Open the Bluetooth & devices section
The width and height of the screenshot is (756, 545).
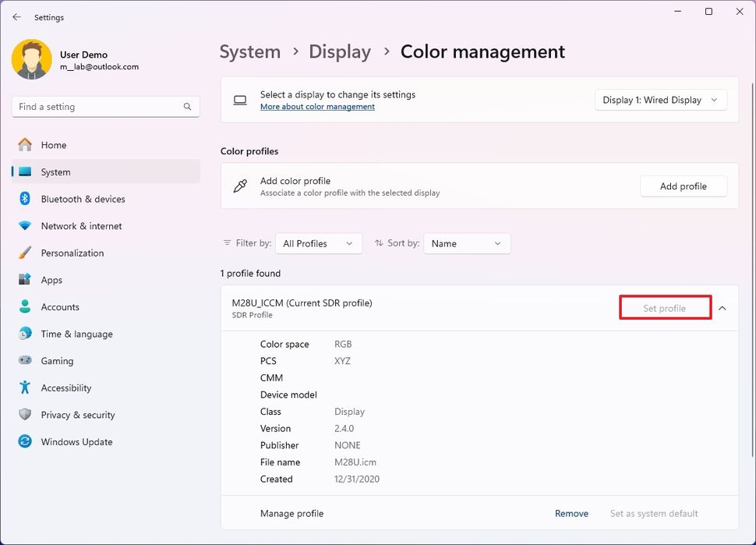[81, 199]
